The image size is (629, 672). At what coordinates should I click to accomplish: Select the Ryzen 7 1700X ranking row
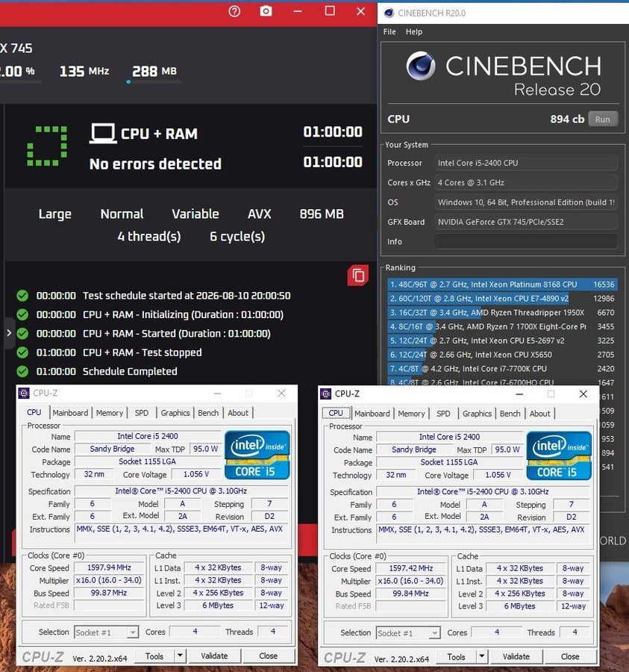click(501, 326)
